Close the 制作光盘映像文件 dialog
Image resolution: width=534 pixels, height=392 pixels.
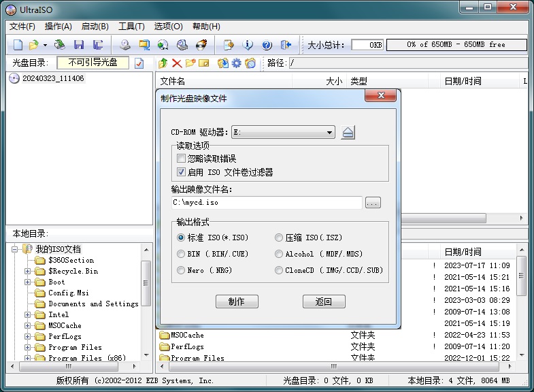[x=381, y=95]
